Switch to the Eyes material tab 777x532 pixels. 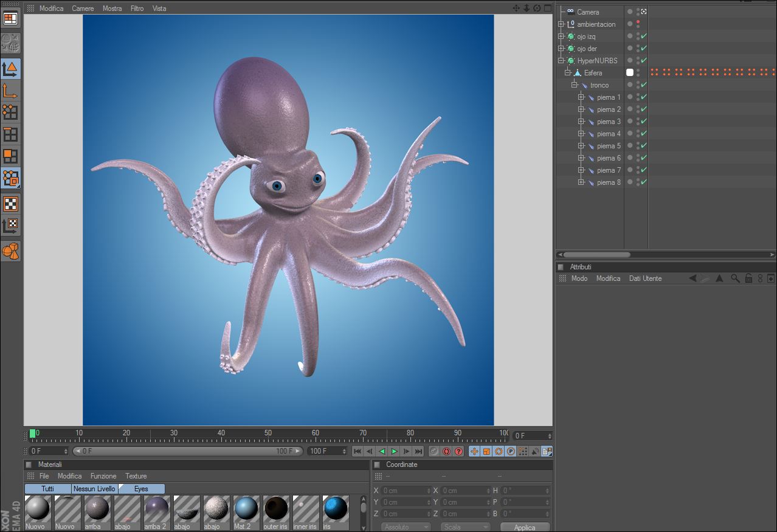click(141, 489)
